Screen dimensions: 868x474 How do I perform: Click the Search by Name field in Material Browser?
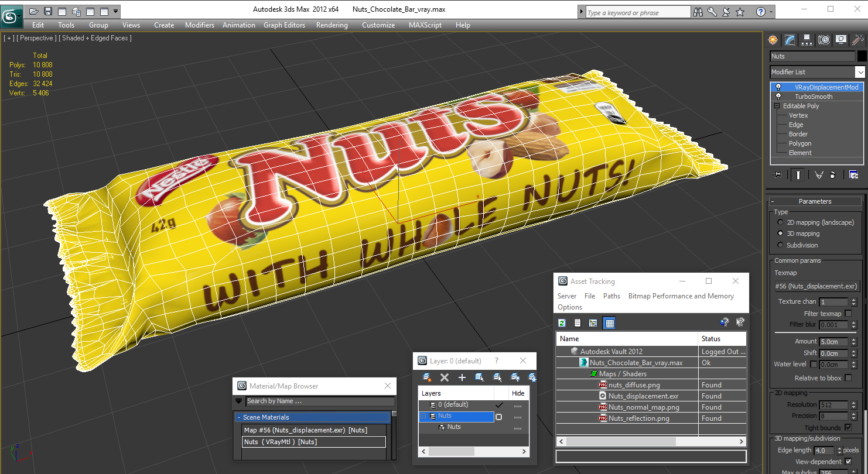(x=320, y=401)
